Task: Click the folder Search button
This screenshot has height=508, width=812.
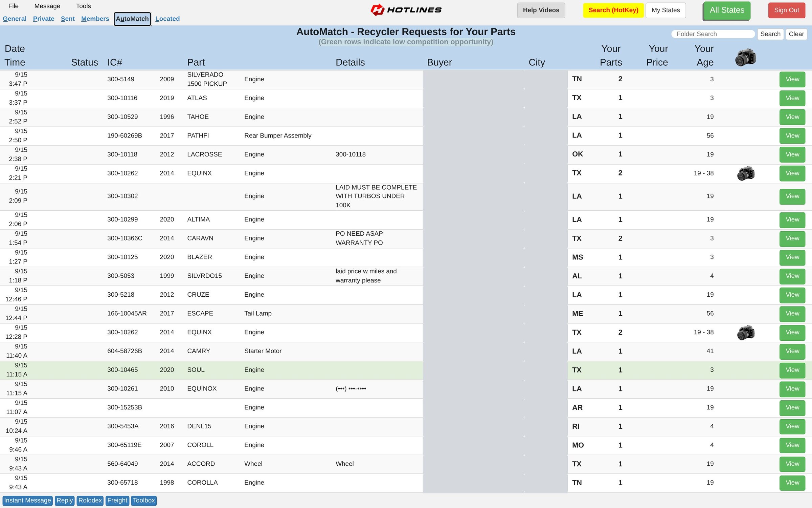Action: [770, 34]
